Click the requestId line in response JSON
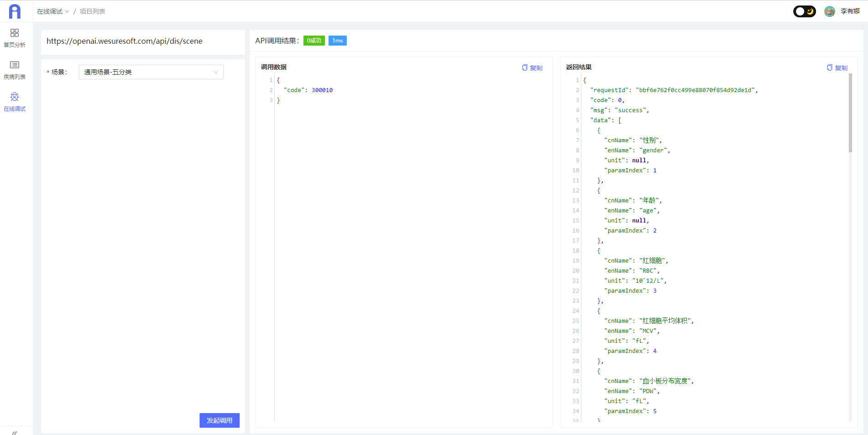 click(x=673, y=90)
